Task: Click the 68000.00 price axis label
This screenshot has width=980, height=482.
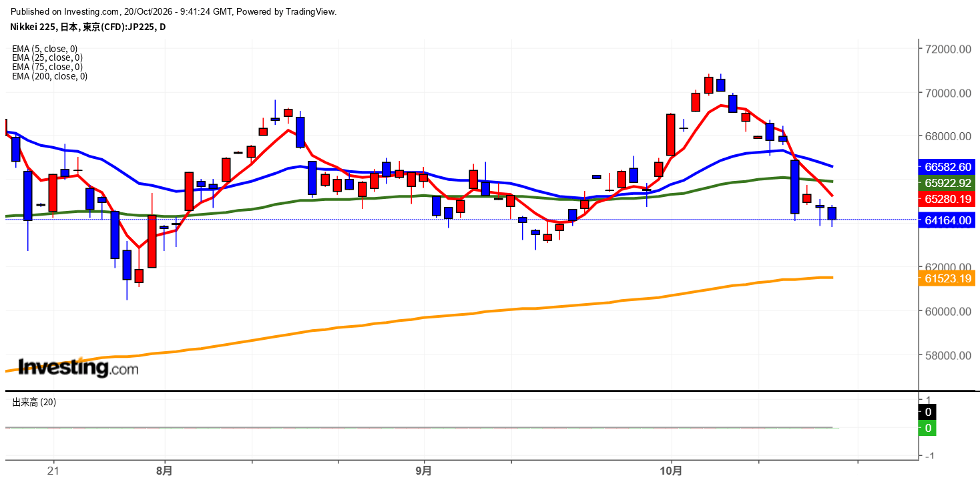Action: click(947, 136)
